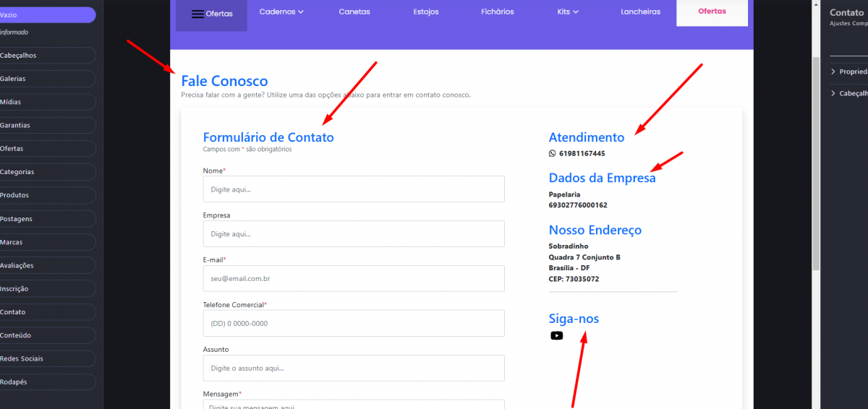Select the Vazio option in the left sidebar
The image size is (868, 409).
click(x=46, y=14)
